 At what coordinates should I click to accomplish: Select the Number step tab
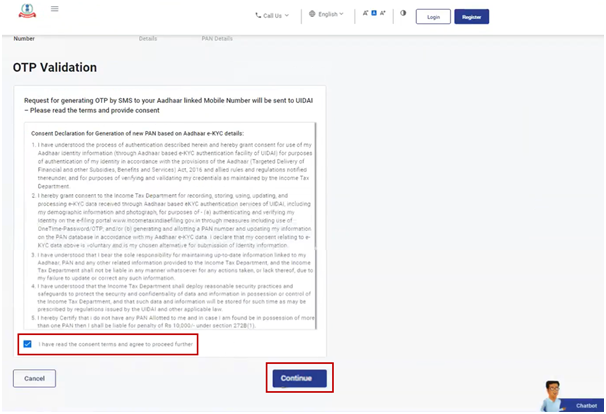pos(24,39)
